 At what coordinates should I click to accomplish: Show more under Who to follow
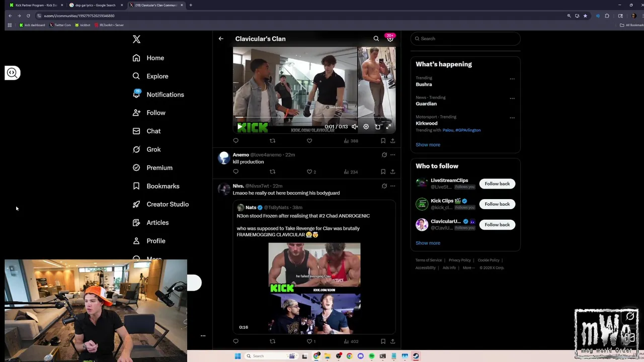point(428,243)
